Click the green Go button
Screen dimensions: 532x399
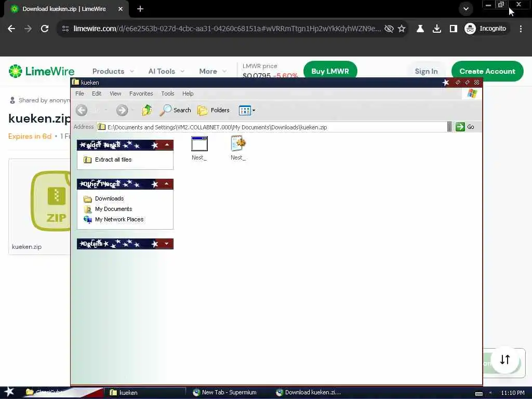(x=465, y=127)
